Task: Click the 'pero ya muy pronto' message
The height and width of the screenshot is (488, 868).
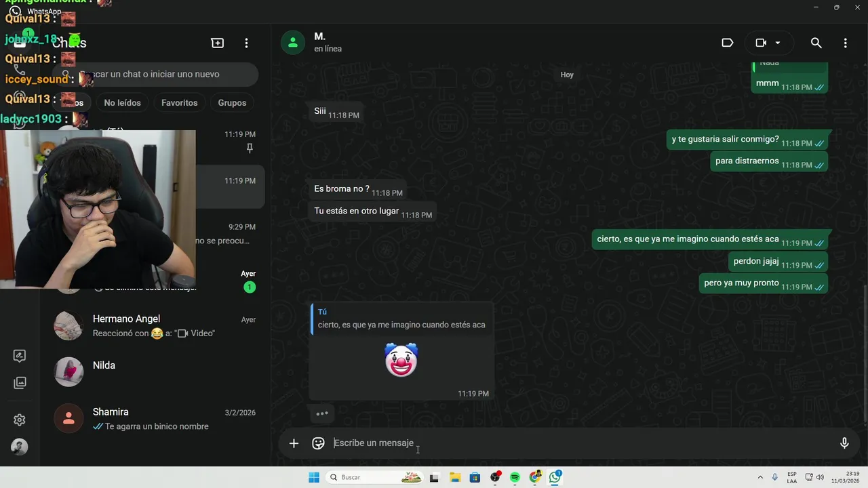Action: (x=763, y=283)
